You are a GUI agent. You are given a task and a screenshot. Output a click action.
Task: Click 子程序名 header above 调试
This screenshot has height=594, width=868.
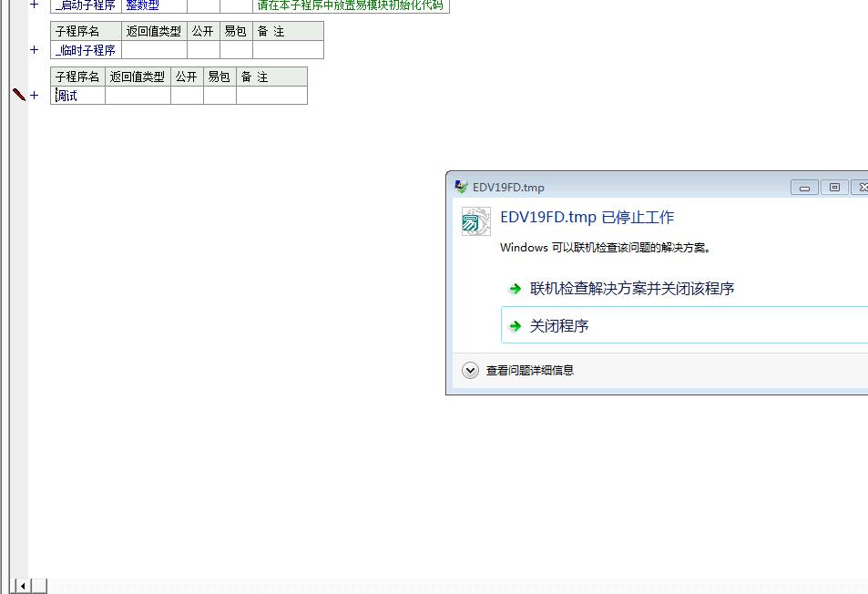click(77, 77)
